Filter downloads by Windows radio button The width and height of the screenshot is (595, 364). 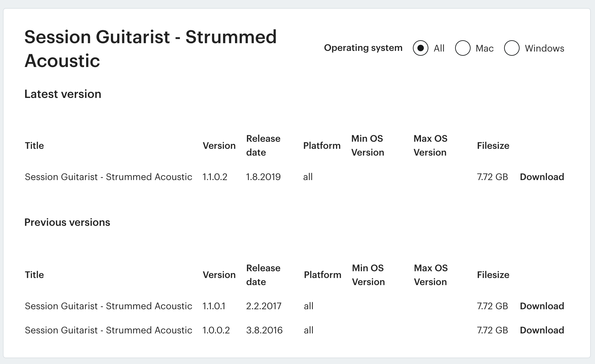tap(512, 48)
